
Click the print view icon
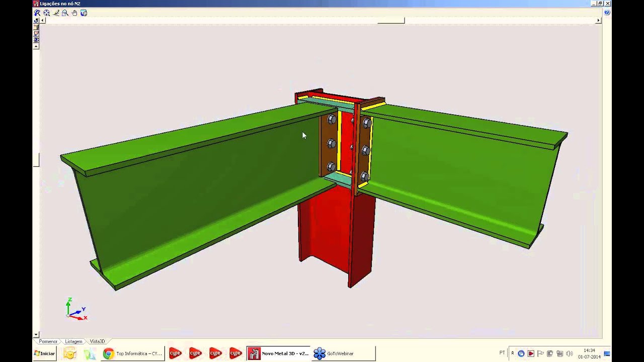84,13
